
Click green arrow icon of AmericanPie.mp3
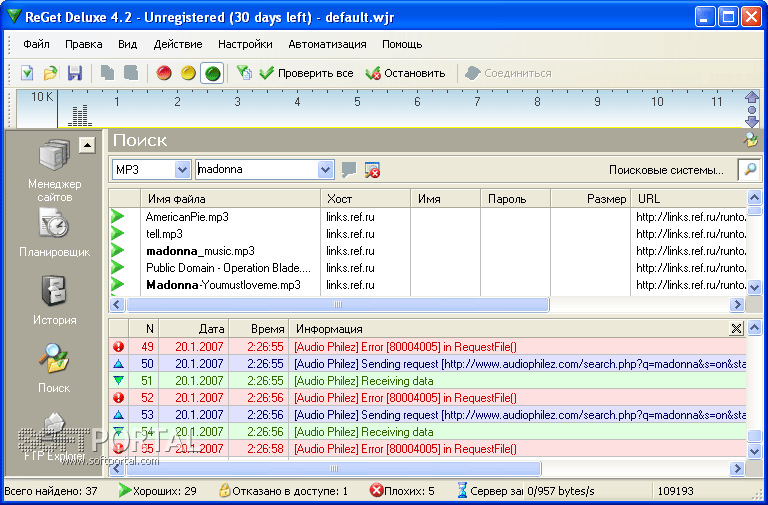pos(118,216)
